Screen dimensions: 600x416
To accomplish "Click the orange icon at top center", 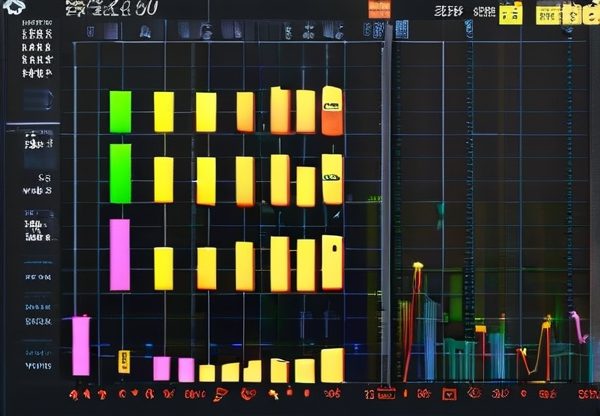I will coord(379,9).
